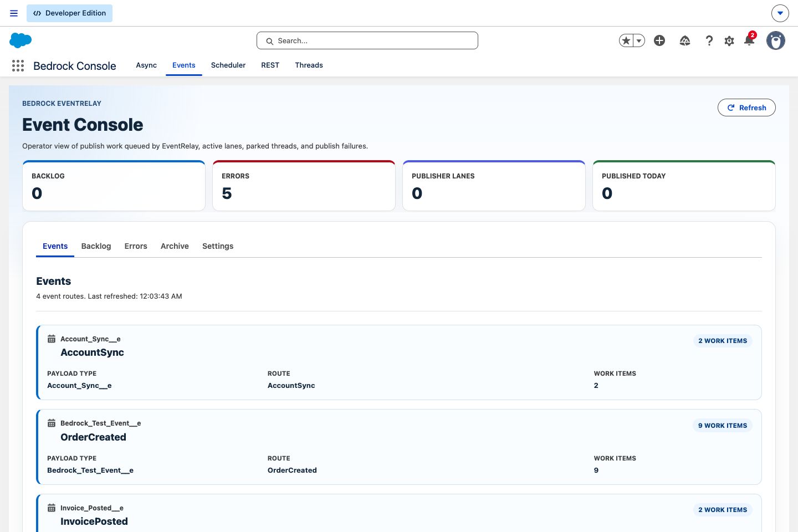Open the App Launcher grid

(18, 66)
